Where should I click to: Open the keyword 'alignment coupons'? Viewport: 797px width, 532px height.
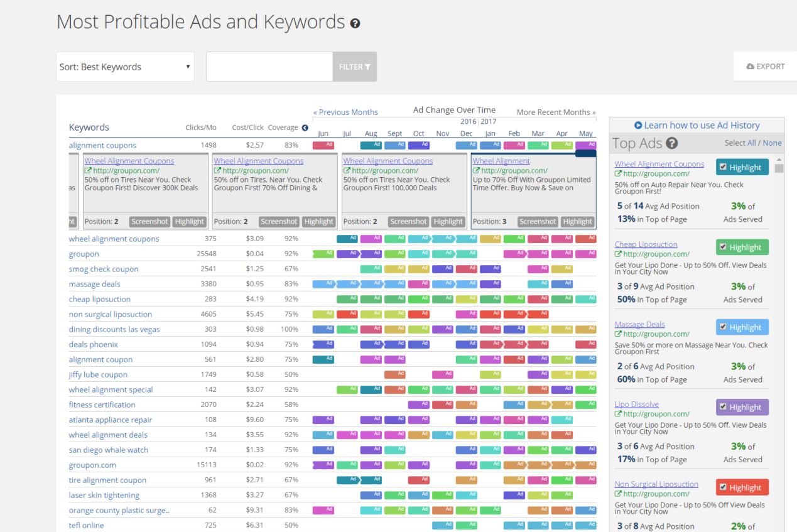(x=102, y=145)
